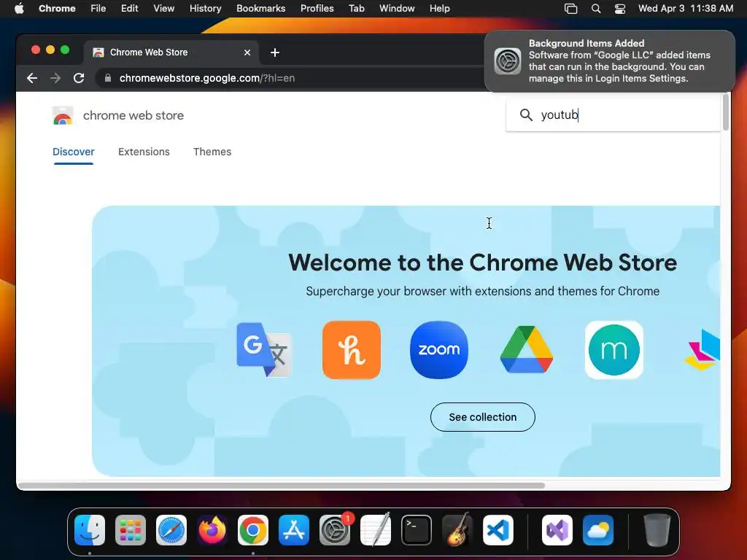This screenshot has height=560, width=747.
Task: Open Visual Studio from the dock
Action: pyautogui.click(x=557, y=530)
